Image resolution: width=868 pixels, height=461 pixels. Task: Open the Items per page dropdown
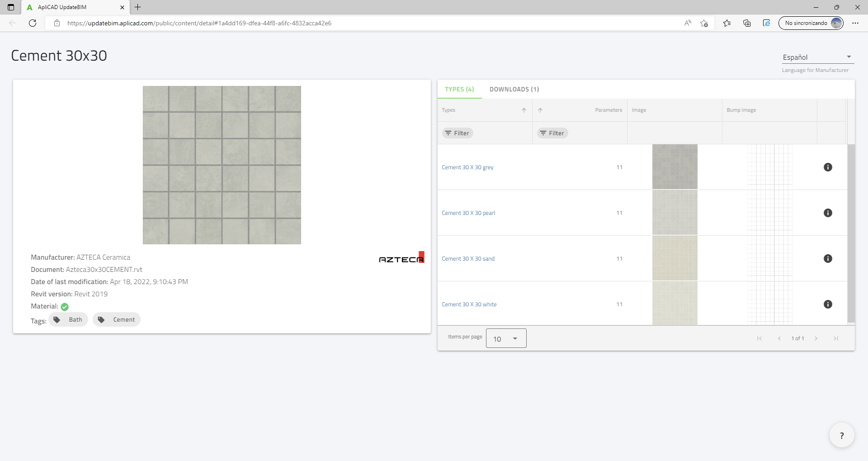point(505,338)
